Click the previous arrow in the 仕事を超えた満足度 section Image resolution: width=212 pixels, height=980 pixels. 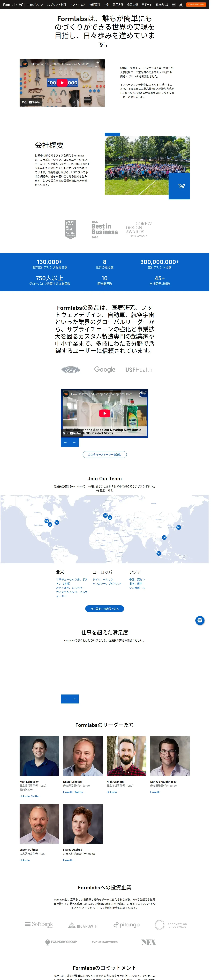click(65, 699)
